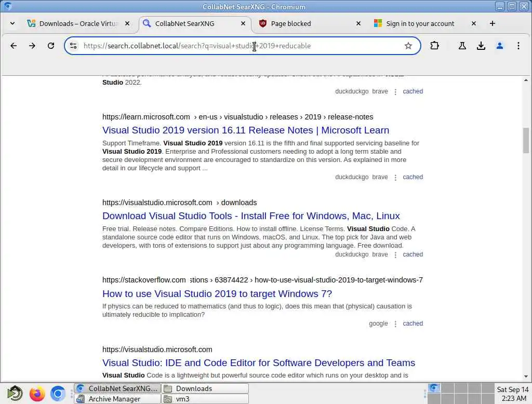Launch Chromium from taskbar launcher
Screen dimensions: 532x404
pos(58,394)
